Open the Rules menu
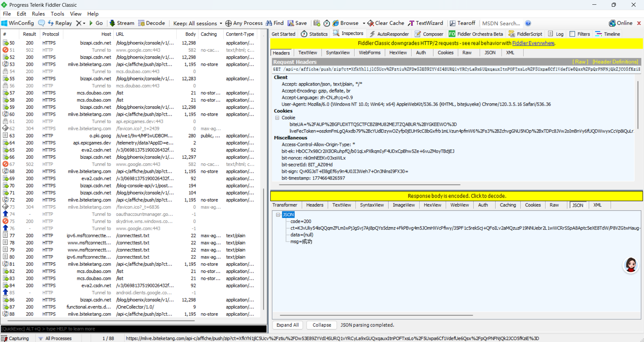The width and height of the screenshot is (644, 342). tap(38, 14)
